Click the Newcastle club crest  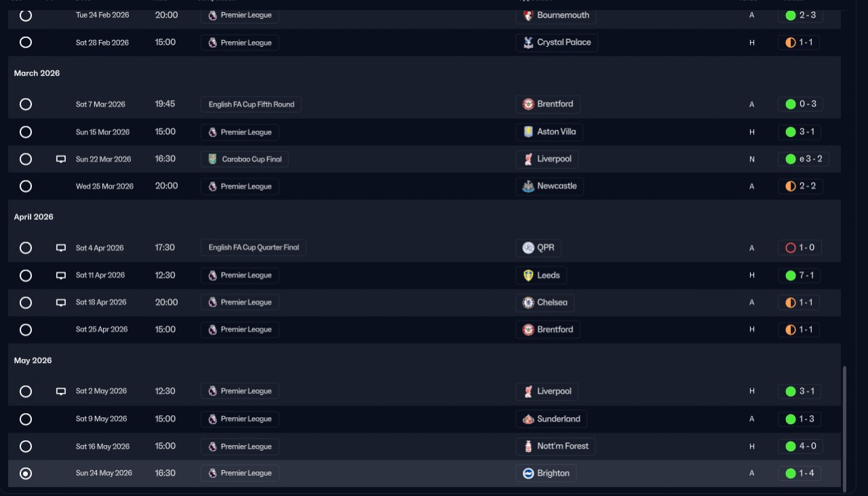point(528,187)
